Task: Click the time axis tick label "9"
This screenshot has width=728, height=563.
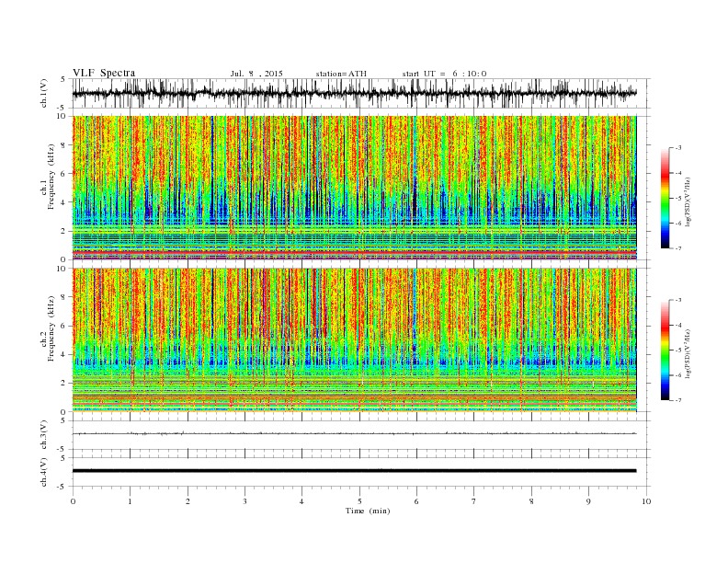Action: point(588,501)
